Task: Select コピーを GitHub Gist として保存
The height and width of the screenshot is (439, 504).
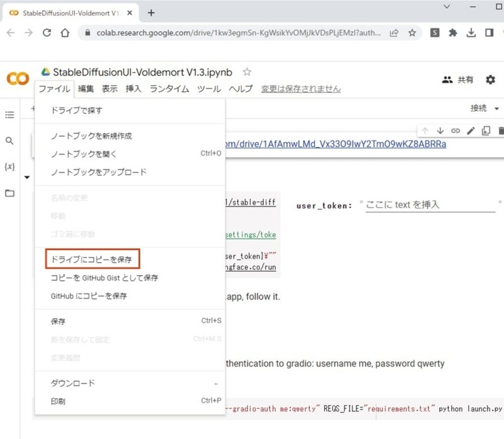Action: pyautogui.click(x=130, y=278)
